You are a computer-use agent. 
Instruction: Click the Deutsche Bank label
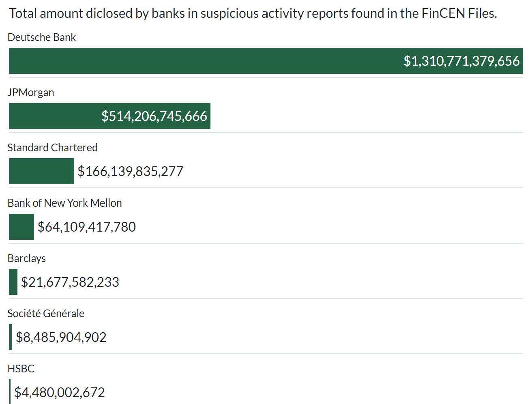tap(42, 37)
